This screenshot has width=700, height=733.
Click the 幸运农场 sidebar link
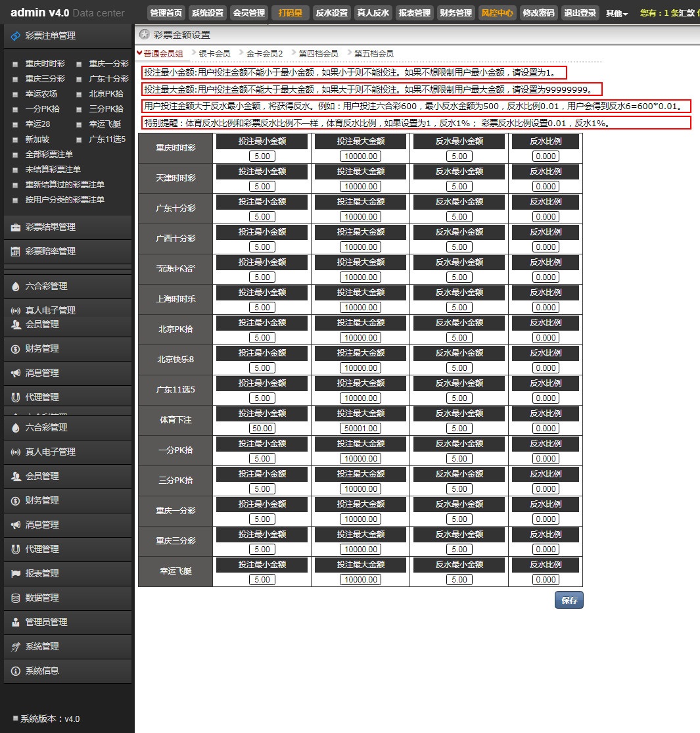(x=41, y=94)
